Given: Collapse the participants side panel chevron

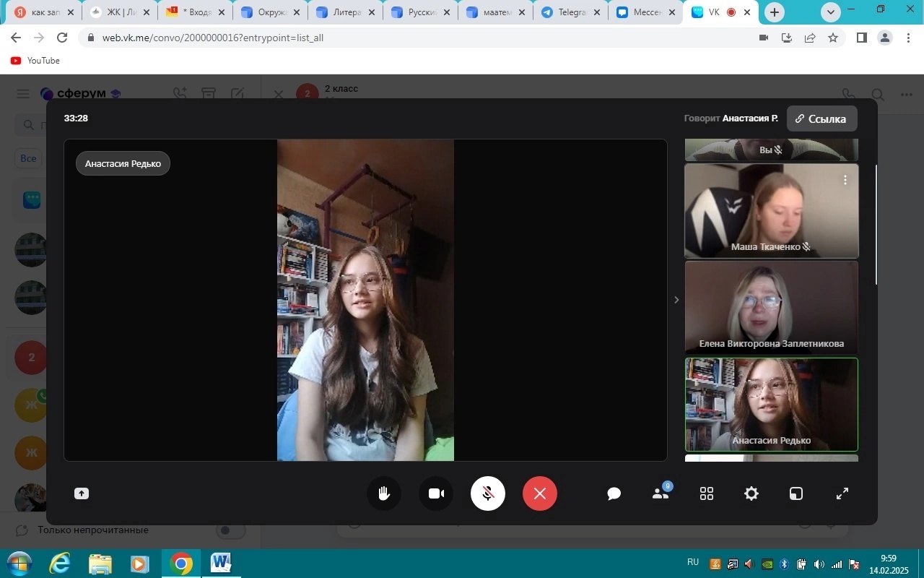Looking at the screenshot, I should [x=676, y=300].
